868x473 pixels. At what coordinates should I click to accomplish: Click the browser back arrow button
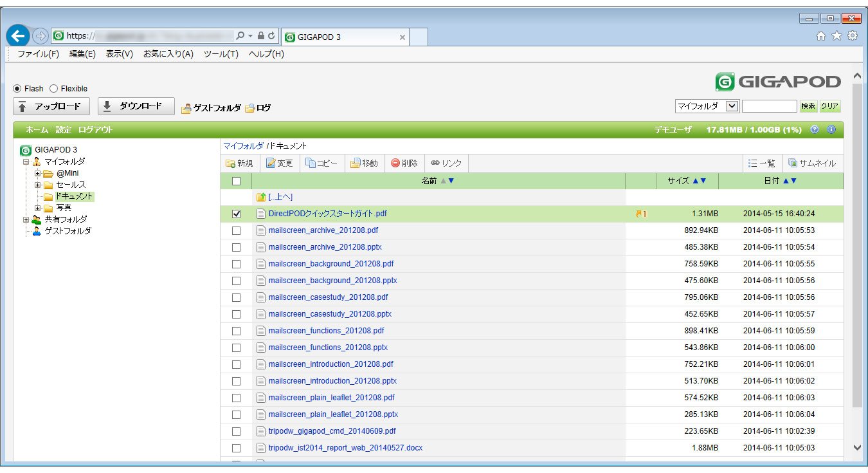tap(19, 35)
